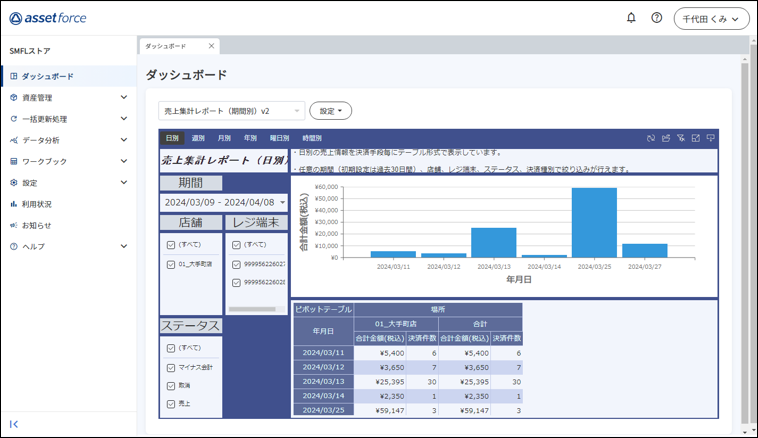
Task: Click the help question mark icon in header
Action: (x=657, y=18)
